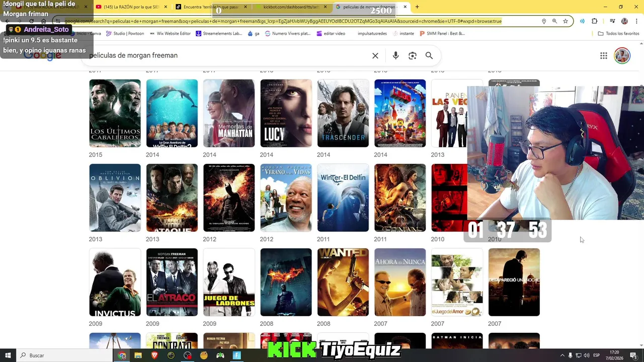The width and height of the screenshot is (644, 362).
Task: Open the 'Conan' 2011 poster
Action: [x=400, y=198]
